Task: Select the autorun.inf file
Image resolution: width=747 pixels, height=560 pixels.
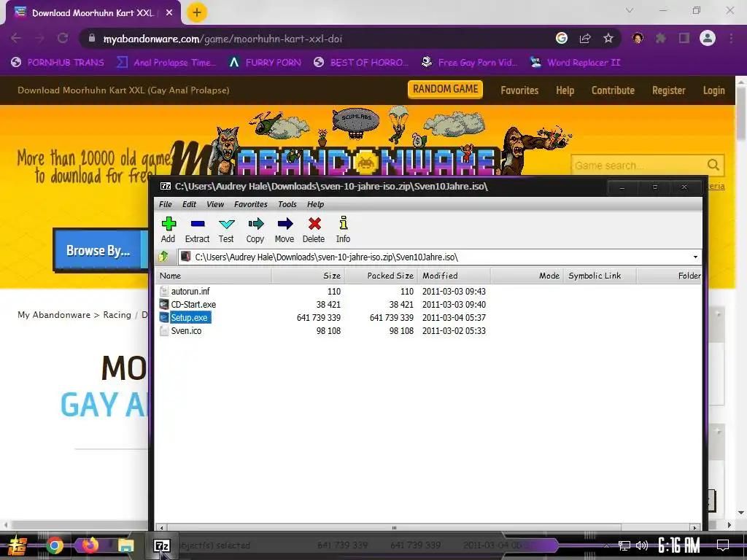Action: coord(190,291)
